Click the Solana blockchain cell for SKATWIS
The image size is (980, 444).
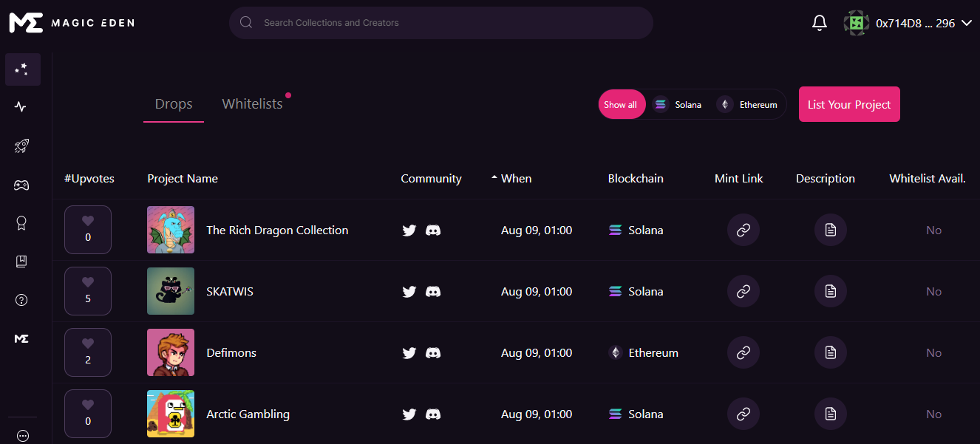[x=636, y=292]
